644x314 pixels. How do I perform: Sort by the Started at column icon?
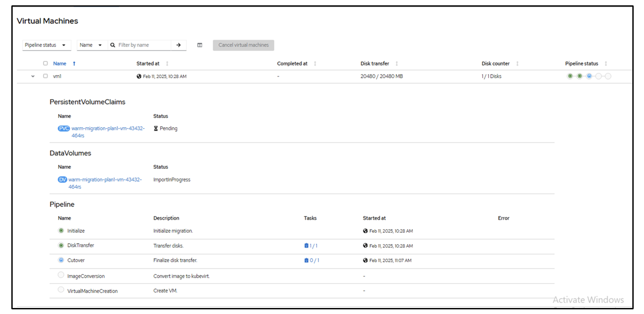(x=167, y=64)
